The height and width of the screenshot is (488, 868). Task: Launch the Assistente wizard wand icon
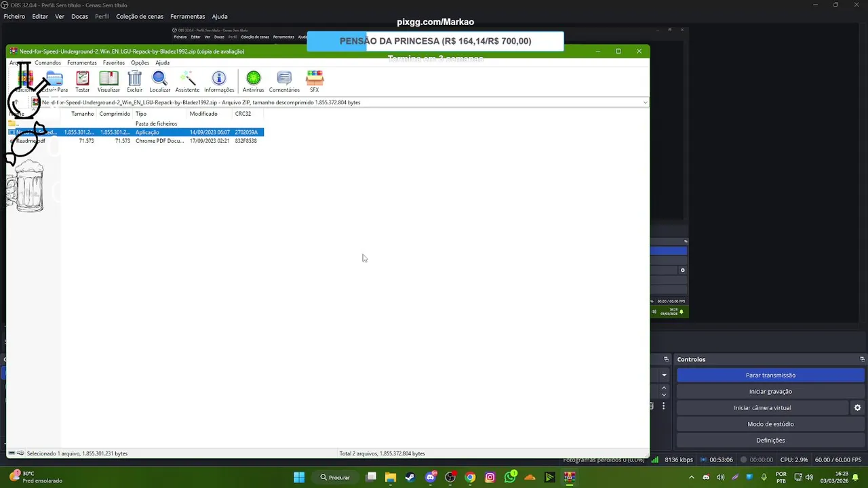point(187,82)
